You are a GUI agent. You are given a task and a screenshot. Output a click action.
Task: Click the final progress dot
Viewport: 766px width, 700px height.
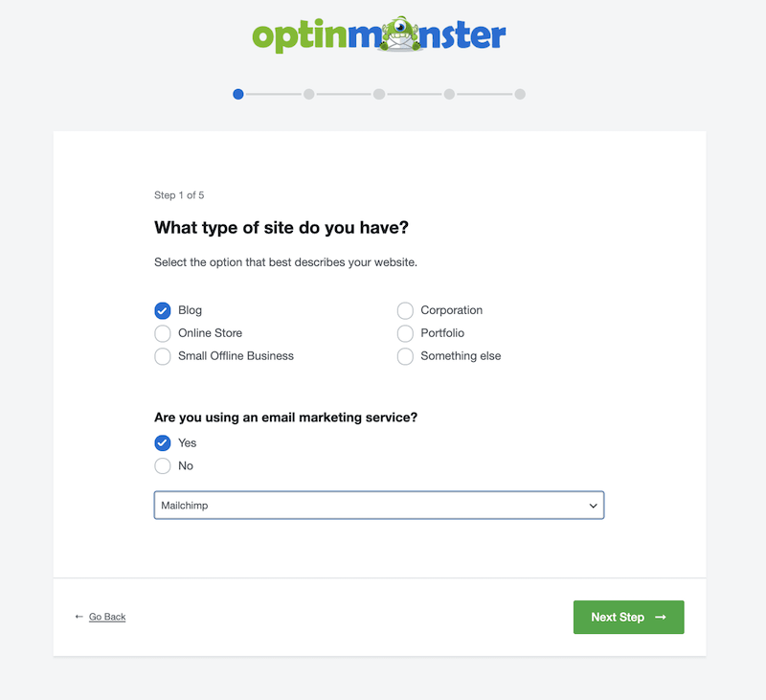[520, 94]
